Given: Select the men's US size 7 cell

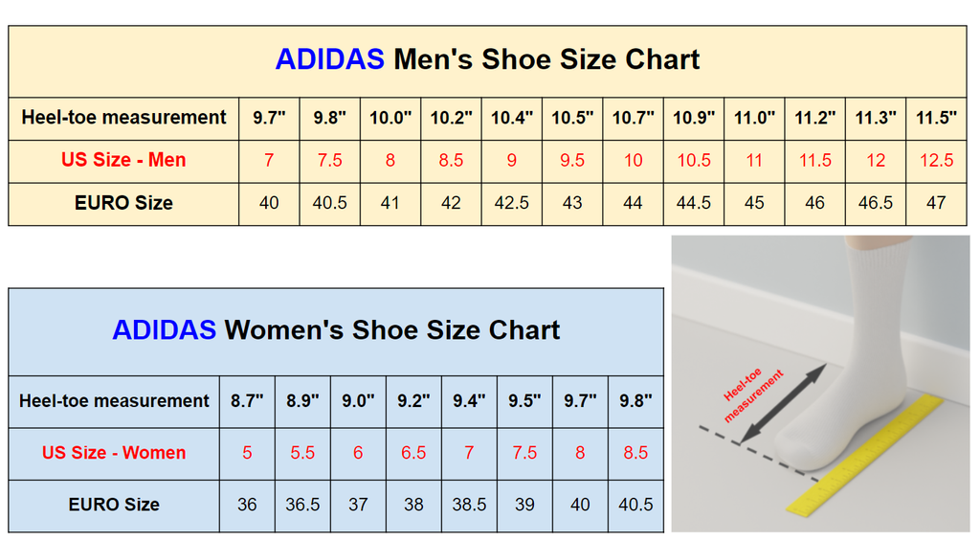Looking at the screenshot, I should (269, 161).
